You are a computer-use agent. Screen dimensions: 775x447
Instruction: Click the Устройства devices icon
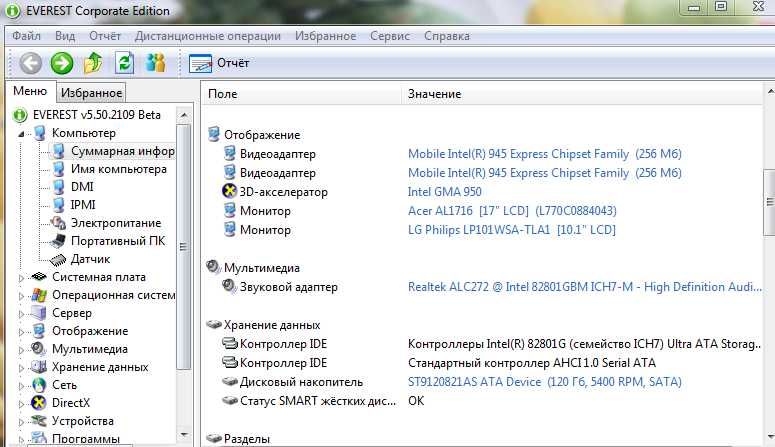click(x=39, y=421)
